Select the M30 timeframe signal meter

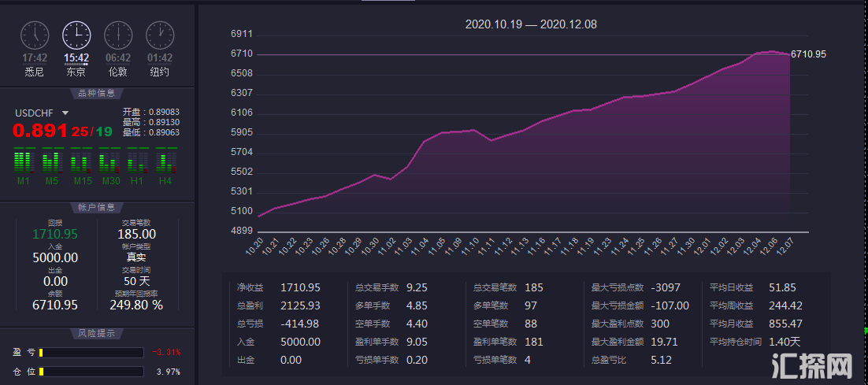click(110, 161)
